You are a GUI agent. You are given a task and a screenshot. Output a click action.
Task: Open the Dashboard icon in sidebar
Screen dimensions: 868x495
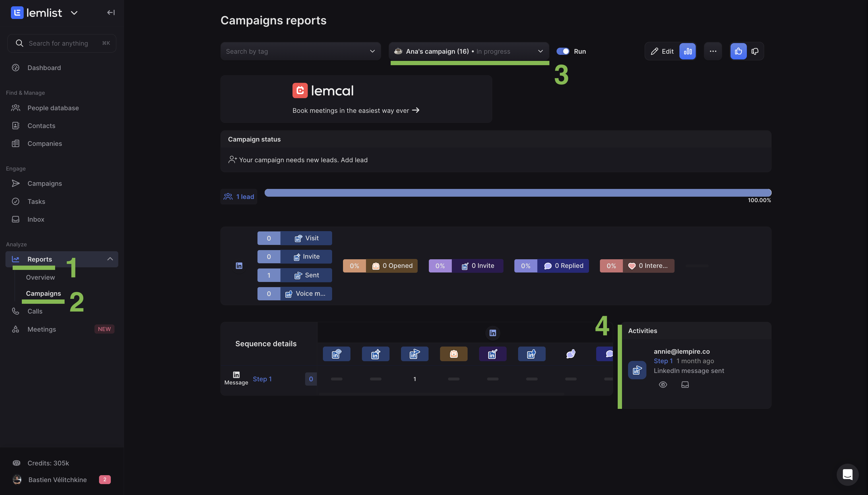pos(15,68)
